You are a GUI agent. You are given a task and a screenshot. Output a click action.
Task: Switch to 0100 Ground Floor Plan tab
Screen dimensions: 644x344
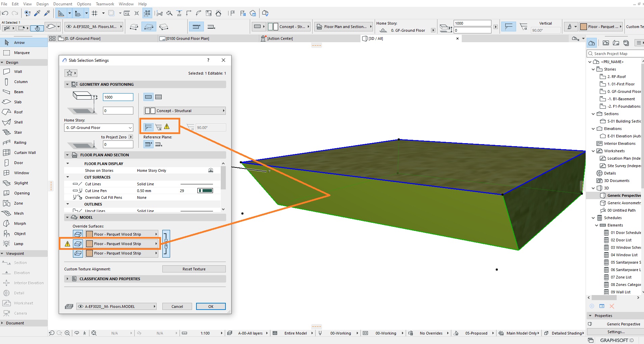(x=188, y=38)
